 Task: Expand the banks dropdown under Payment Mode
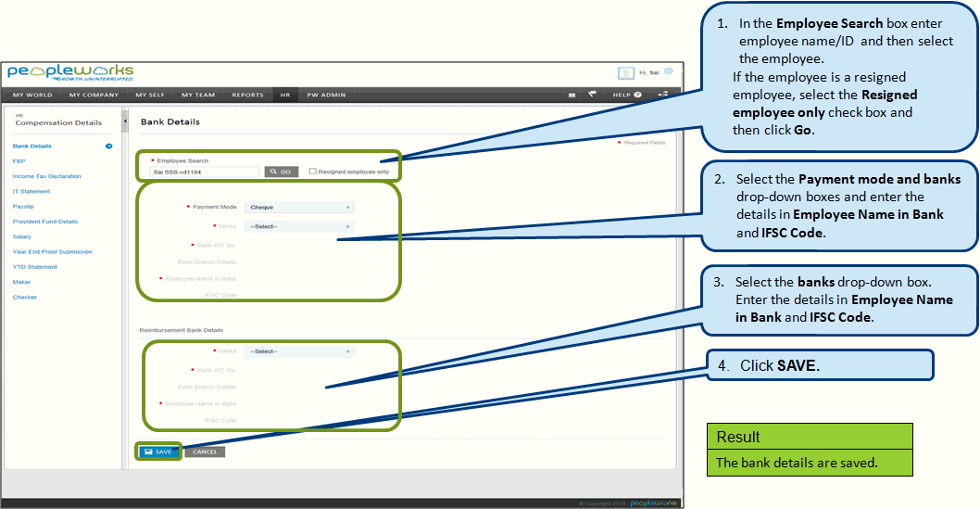coord(299,226)
